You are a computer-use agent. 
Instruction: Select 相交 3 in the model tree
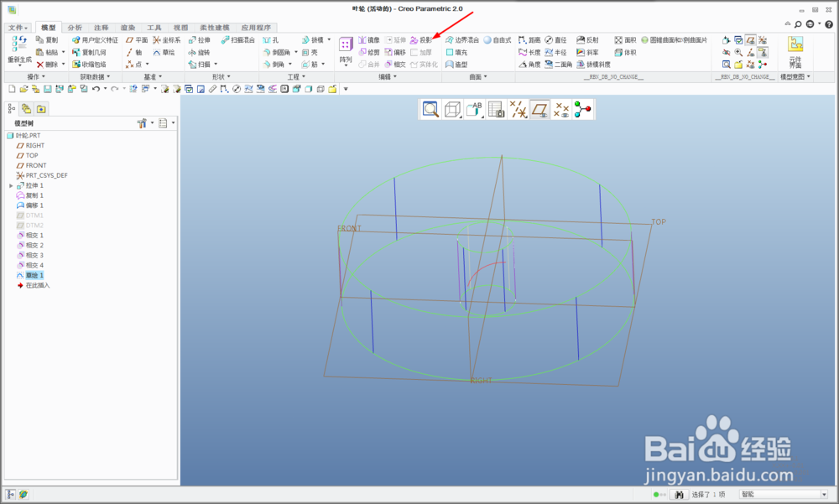click(30, 255)
